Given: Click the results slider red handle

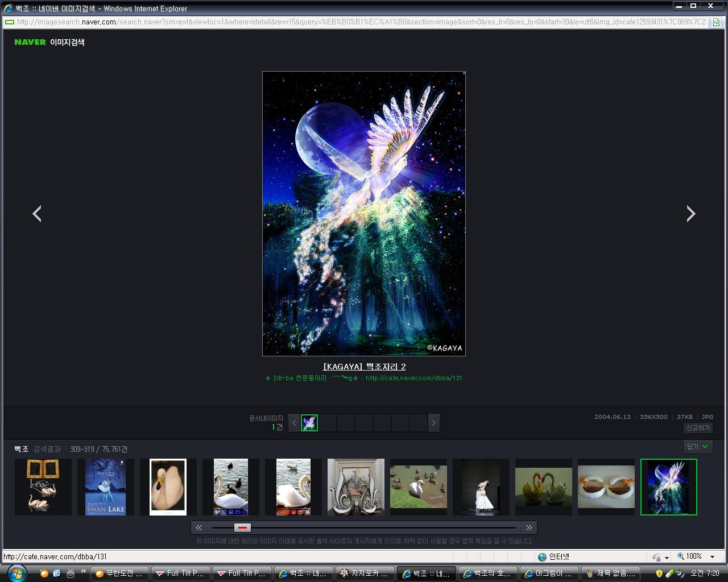Looking at the screenshot, I should tap(242, 527).
